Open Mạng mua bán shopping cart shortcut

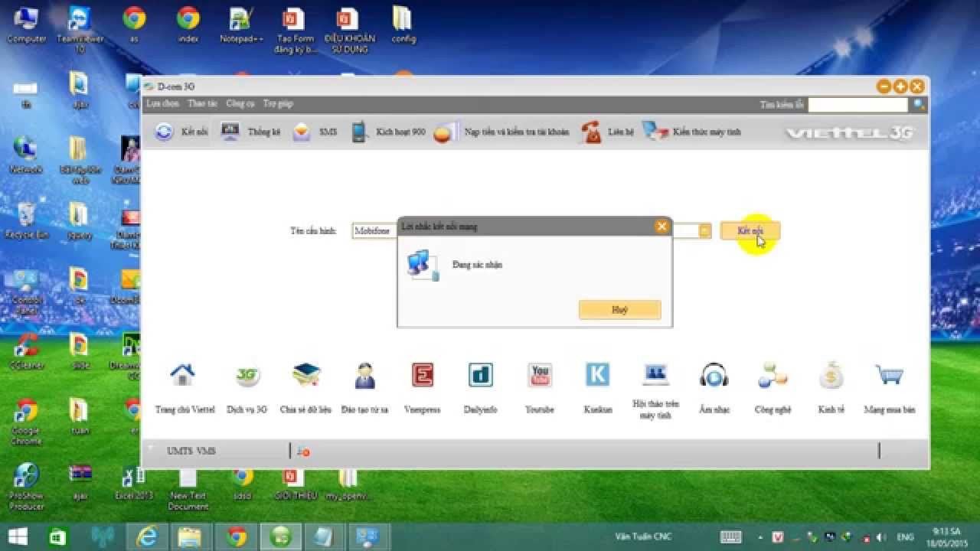pyautogui.click(x=889, y=389)
